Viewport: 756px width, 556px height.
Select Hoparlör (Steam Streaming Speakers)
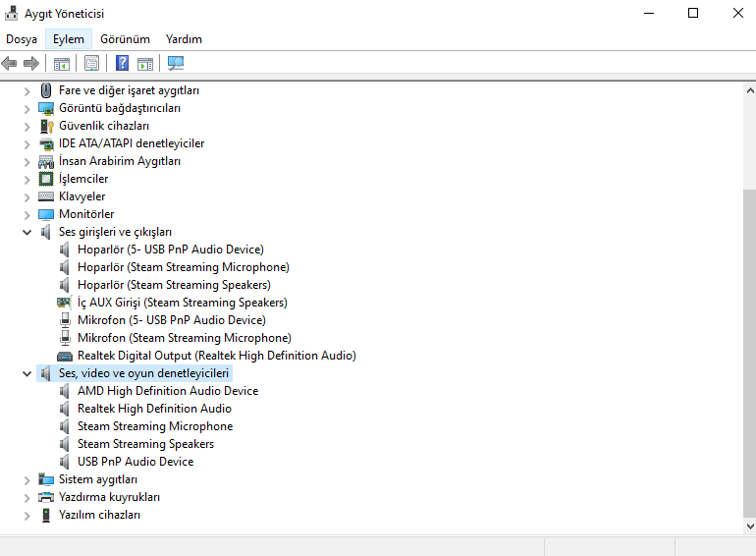pyautogui.click(x=174, y=285)
